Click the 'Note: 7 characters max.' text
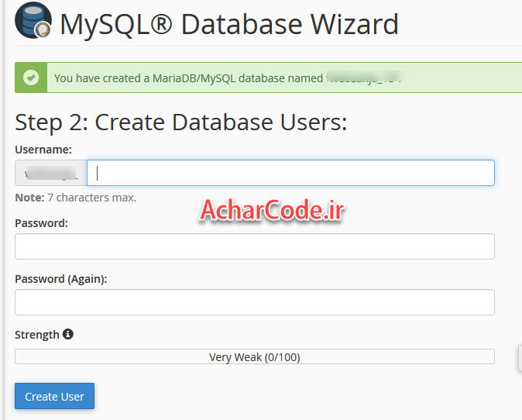 tap(76, 198)
